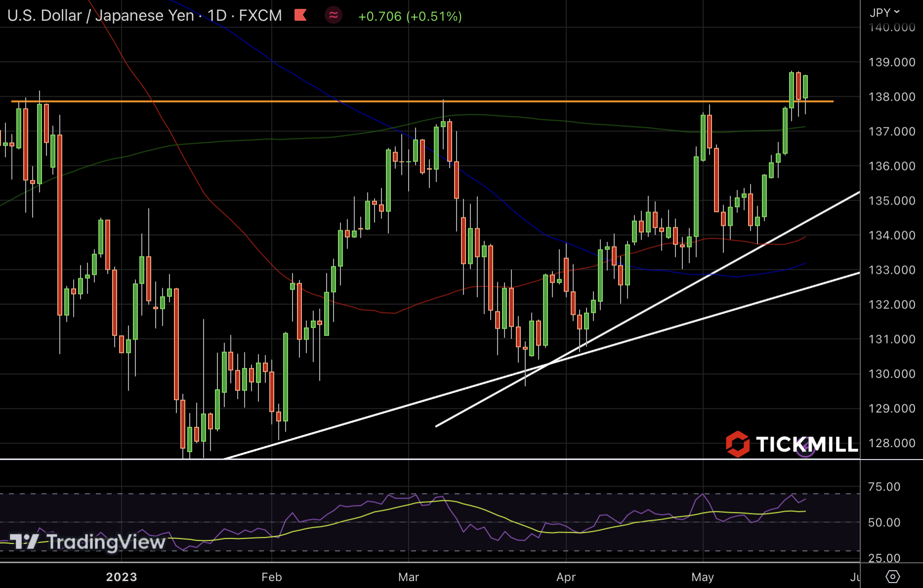Click the 133.000 price scale label
The width and height of the screenshot is (923, 588).
(x=891, y=270)
